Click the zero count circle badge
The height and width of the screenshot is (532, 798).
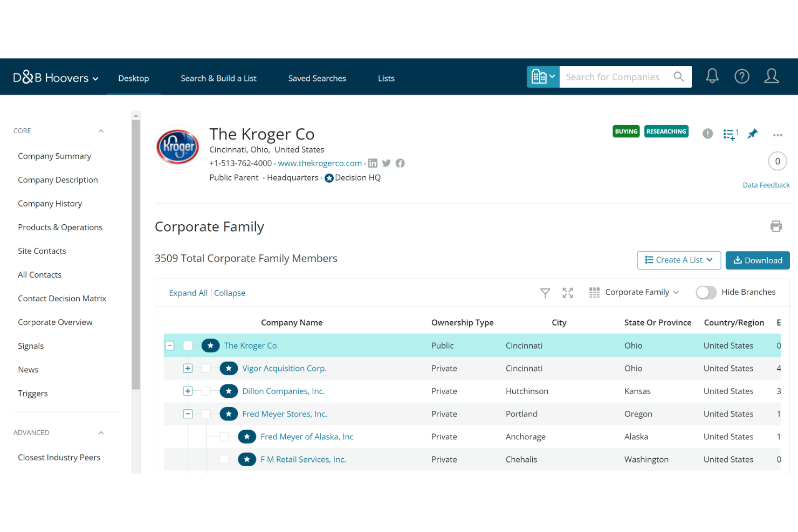(778, 161)
